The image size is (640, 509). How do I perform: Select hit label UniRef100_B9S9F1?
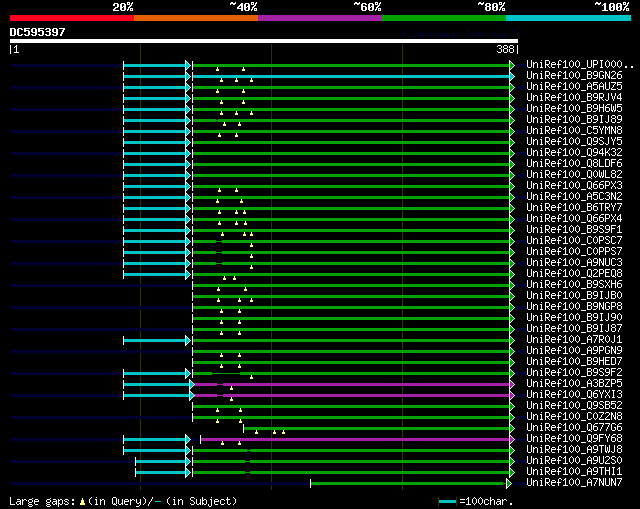pyautogui.click(x=574, y=230)
